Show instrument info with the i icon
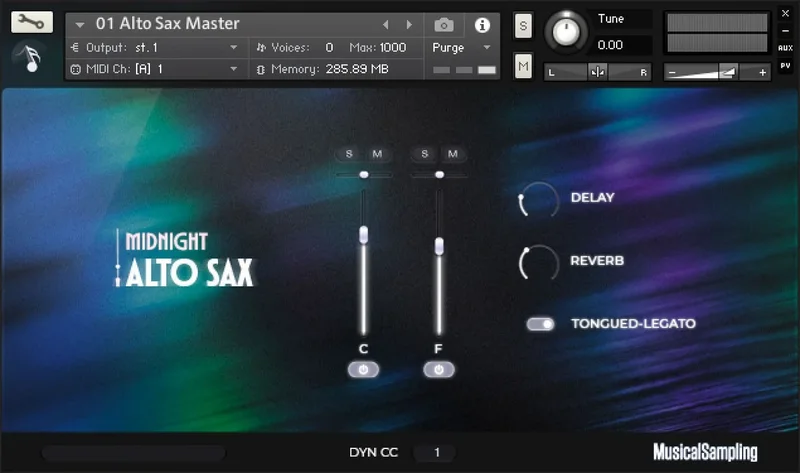This screenshot has height=473, width=800. click(482, 24)
